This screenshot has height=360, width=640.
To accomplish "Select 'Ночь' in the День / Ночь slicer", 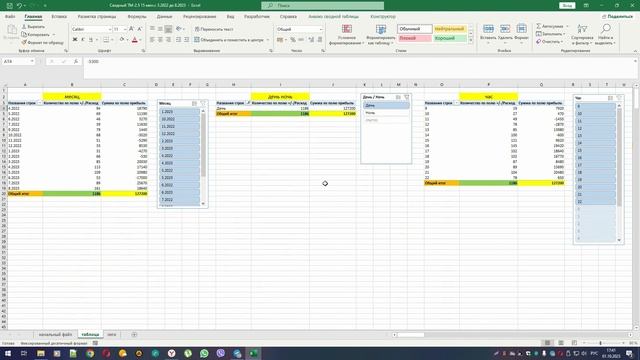I will (x=386, y=113).
